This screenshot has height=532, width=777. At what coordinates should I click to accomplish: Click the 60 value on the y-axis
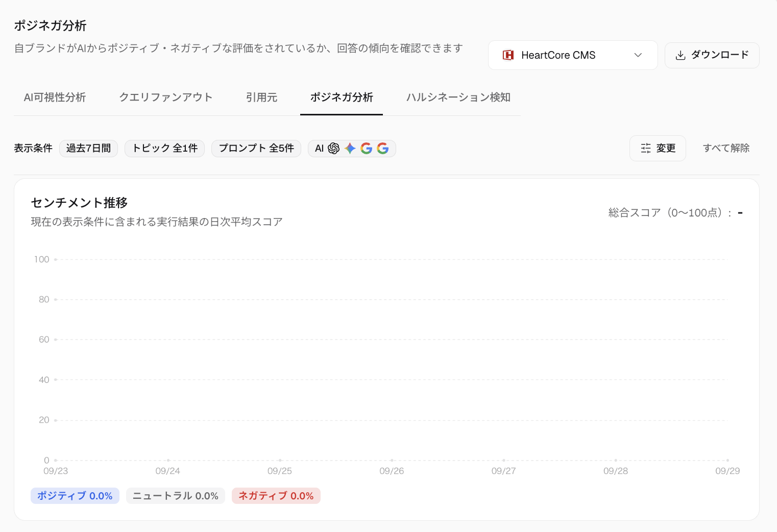(44, 340)
